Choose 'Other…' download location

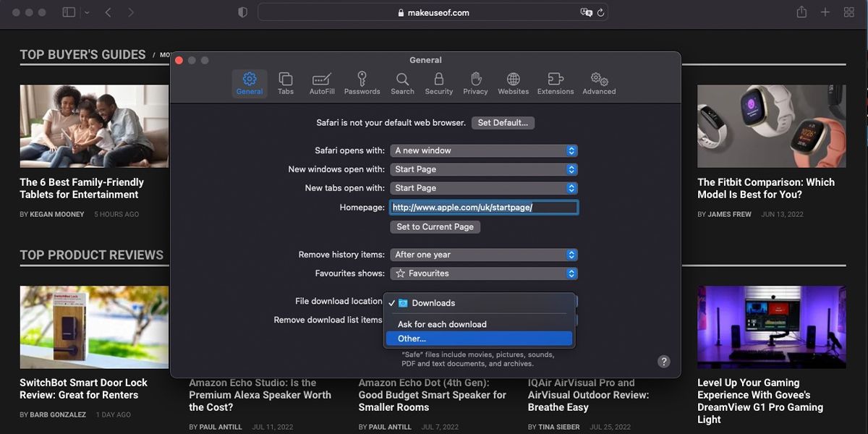tap(479, 339)
